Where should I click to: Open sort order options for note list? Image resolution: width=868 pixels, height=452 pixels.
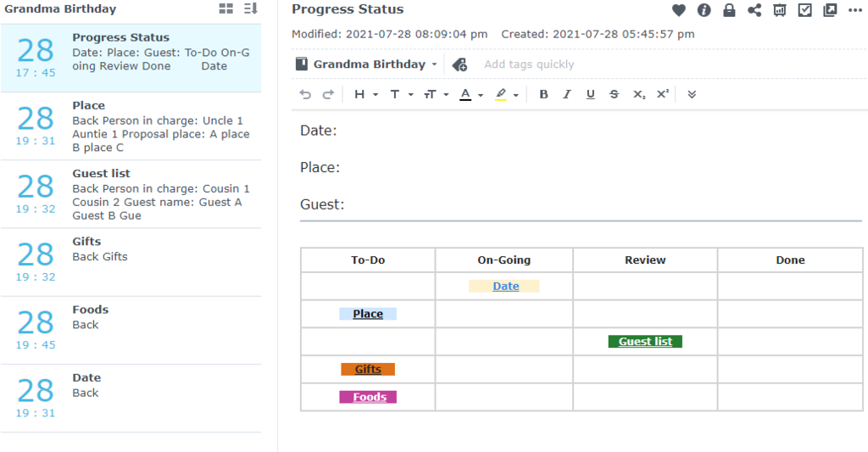[250, 9]
